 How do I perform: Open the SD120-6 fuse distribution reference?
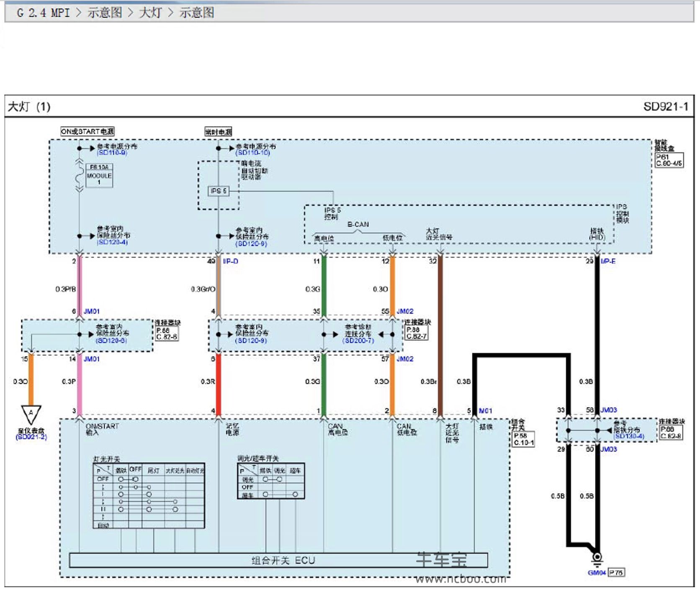coord(111,341)
